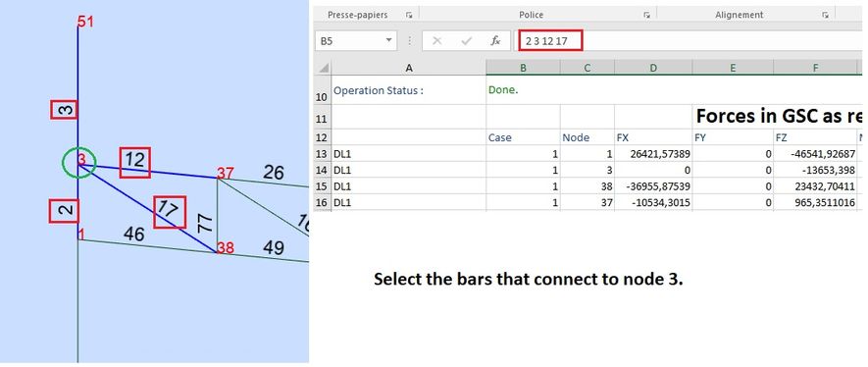Click the cancel (X) formula bar icon
868x367 pixels.
(436, 41)
